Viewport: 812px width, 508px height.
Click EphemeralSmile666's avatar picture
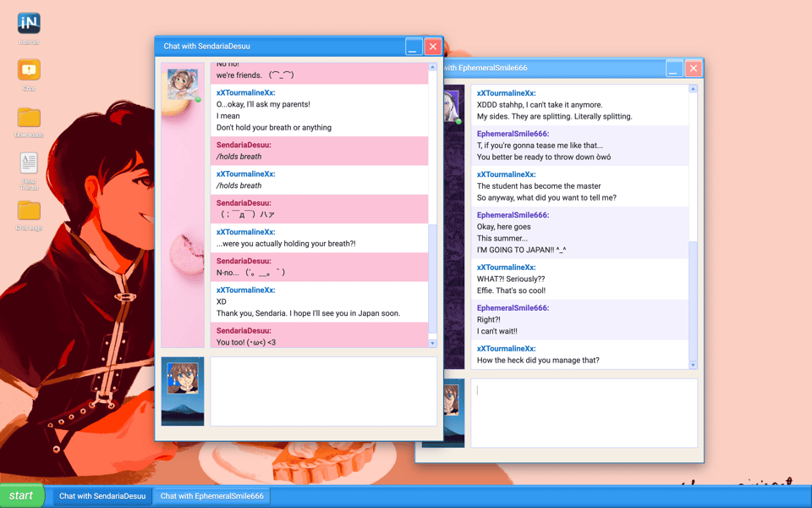point(452,106)
